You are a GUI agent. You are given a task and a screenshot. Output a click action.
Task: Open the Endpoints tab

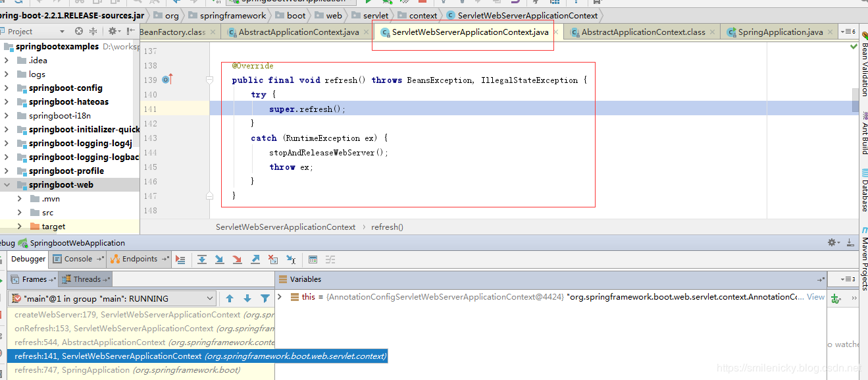(140, 259)
